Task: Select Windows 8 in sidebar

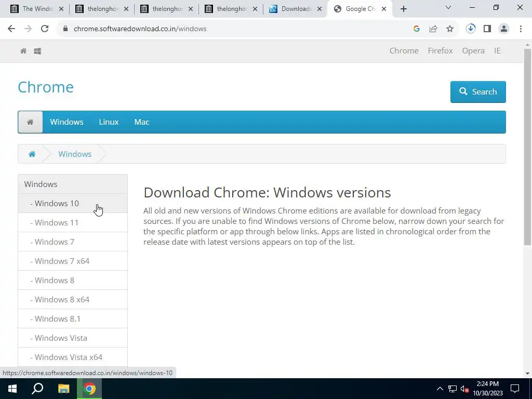Action: (x=73, y=280)
